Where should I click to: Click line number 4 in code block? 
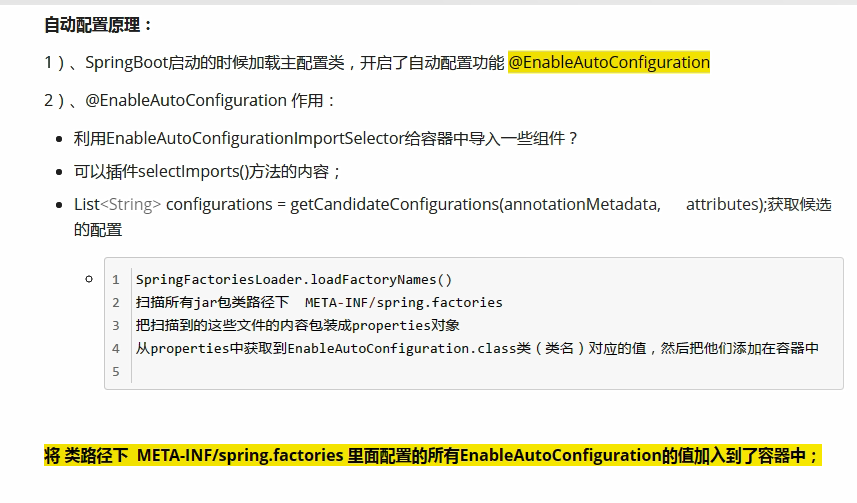116,348
